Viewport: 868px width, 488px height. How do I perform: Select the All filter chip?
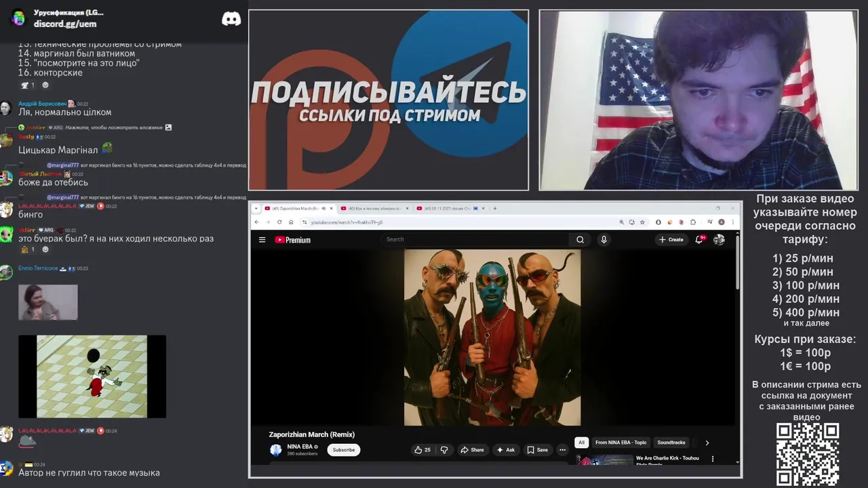pos(581,443)
